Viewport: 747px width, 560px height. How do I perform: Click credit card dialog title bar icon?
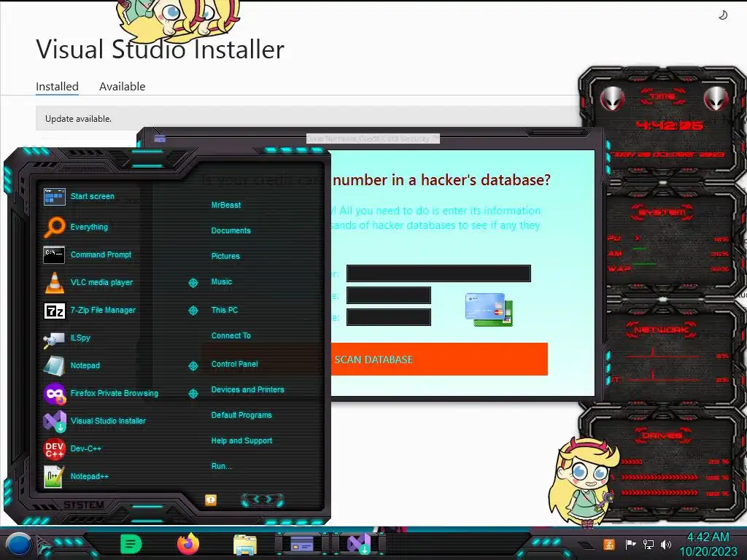click(160, 139)
